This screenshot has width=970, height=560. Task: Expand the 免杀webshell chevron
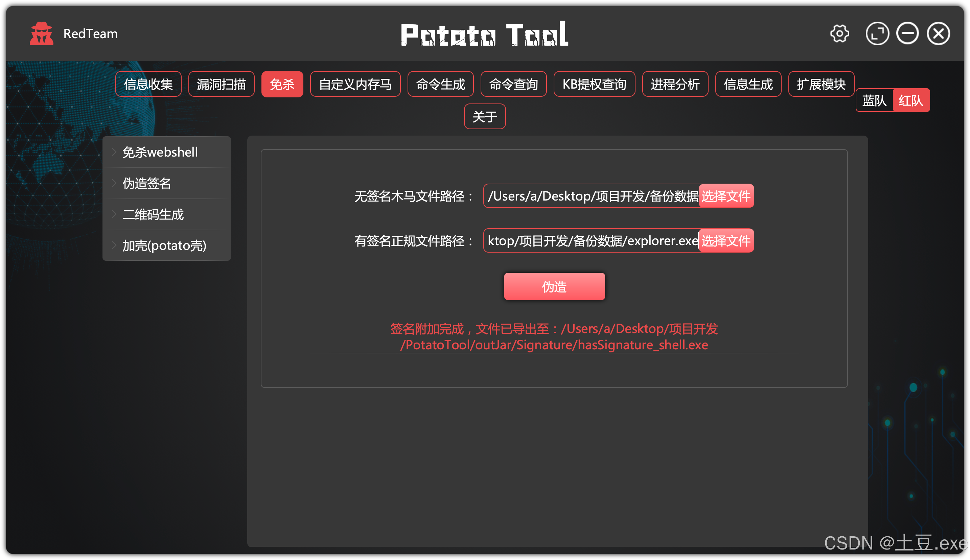114,152
